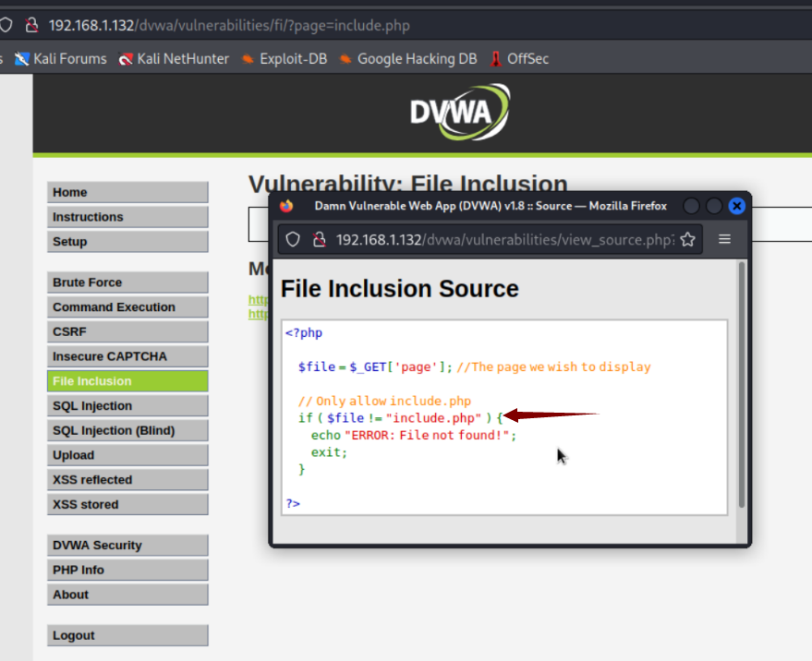Click the shield icon in main address bar
The width and height of the screenshot is (812, 661).
(6, 25)
